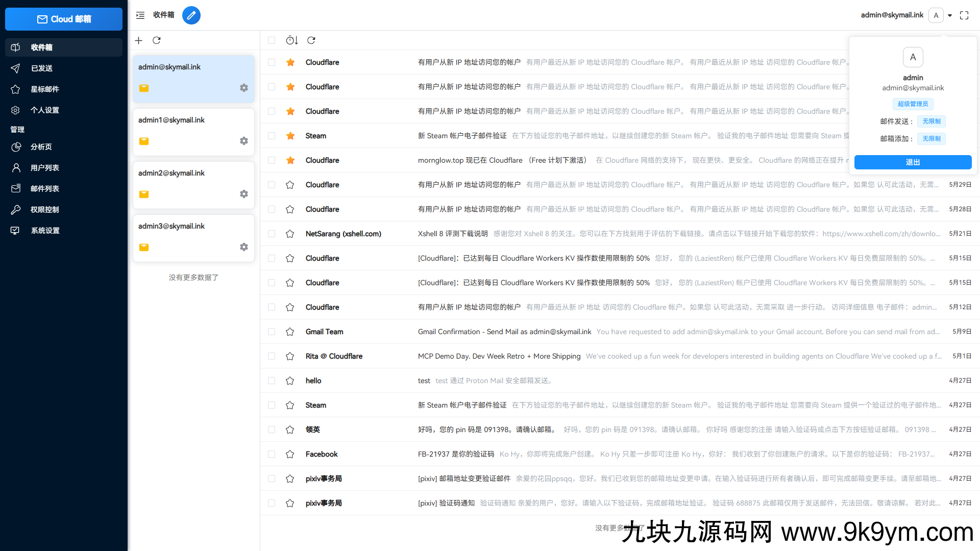Toggle fullscreen with the top-right icon
Screen dimensions: 980x551
964,15
